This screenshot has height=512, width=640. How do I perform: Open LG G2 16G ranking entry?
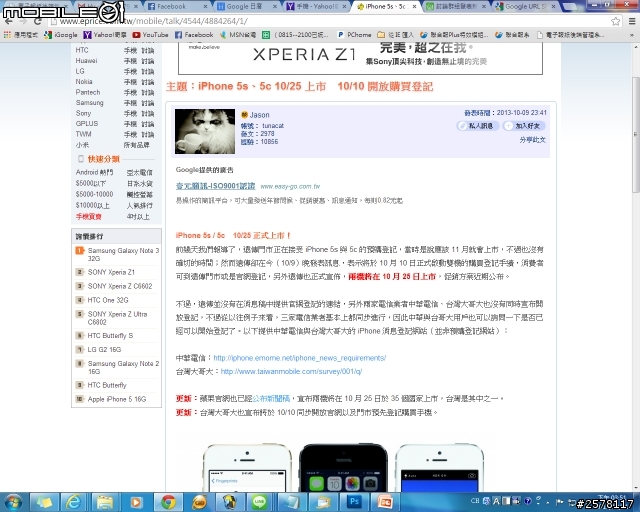[x=104, y=349]
